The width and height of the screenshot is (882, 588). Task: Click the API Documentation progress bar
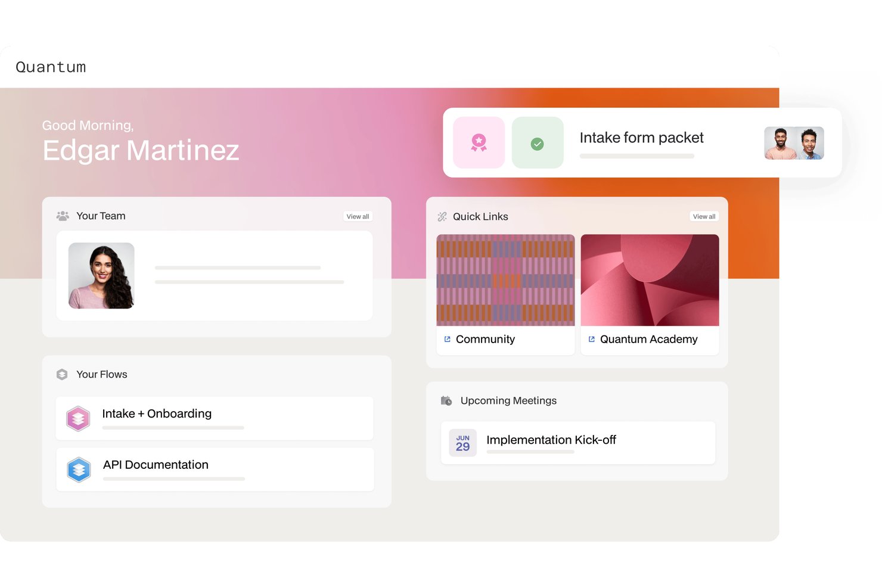(174, 479)
